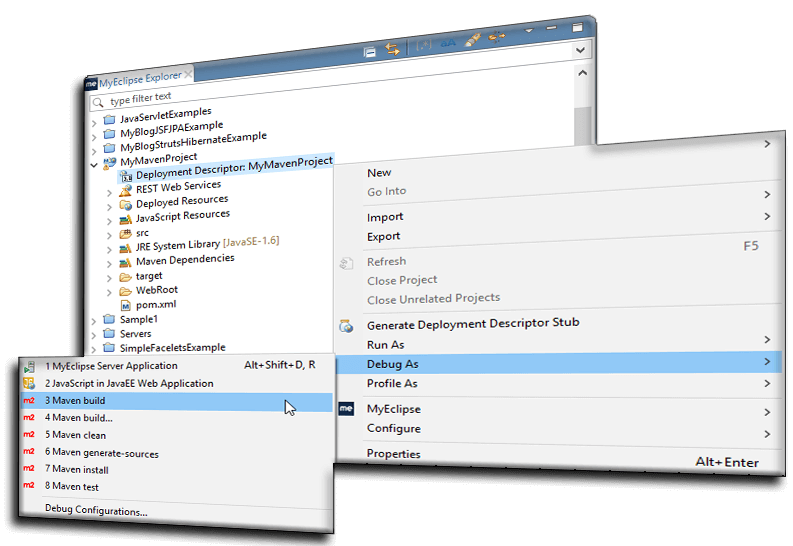The height and width of the screenshot is (546, 793).
Task: Collapse the MyMavenProject node
Action: tap(94, 165)
